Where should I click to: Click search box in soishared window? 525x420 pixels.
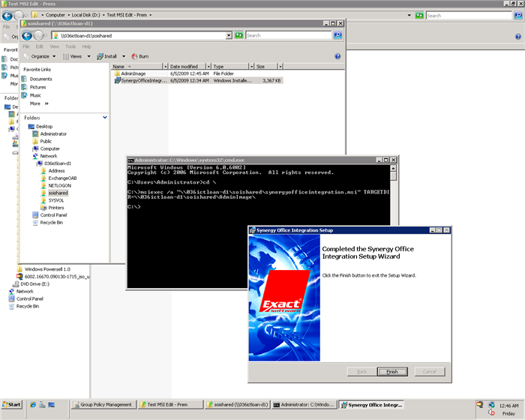coord(289,35)
